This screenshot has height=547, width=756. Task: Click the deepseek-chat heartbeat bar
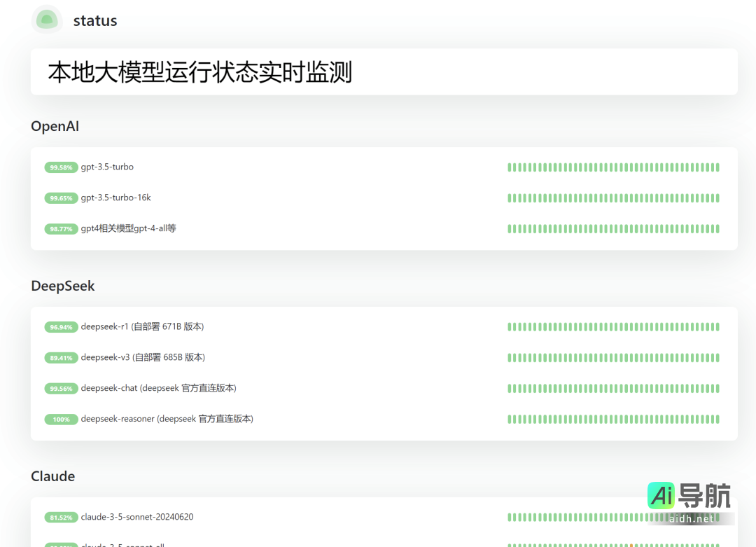[613, 388]
